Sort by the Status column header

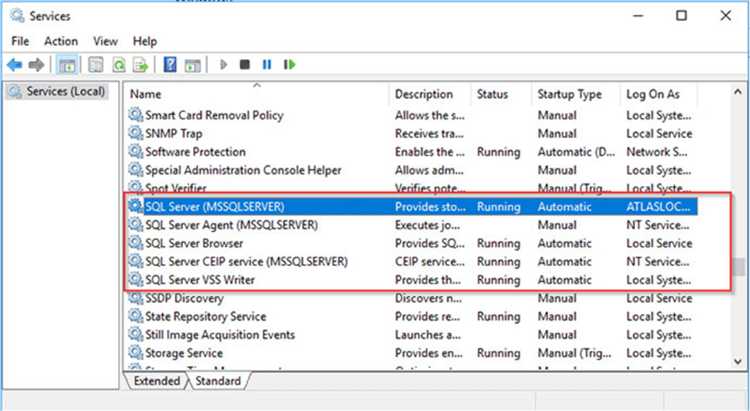coord(501,94)
